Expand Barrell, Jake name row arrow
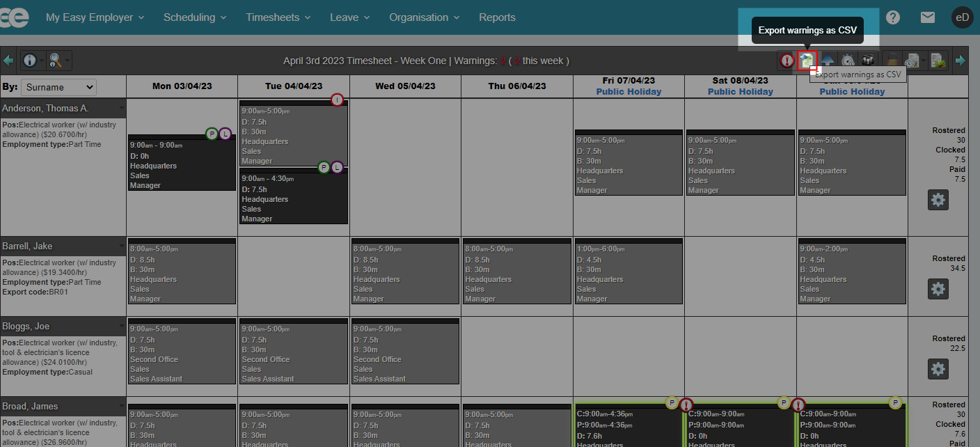Viewport: 980px width, 447px height. 121,246
